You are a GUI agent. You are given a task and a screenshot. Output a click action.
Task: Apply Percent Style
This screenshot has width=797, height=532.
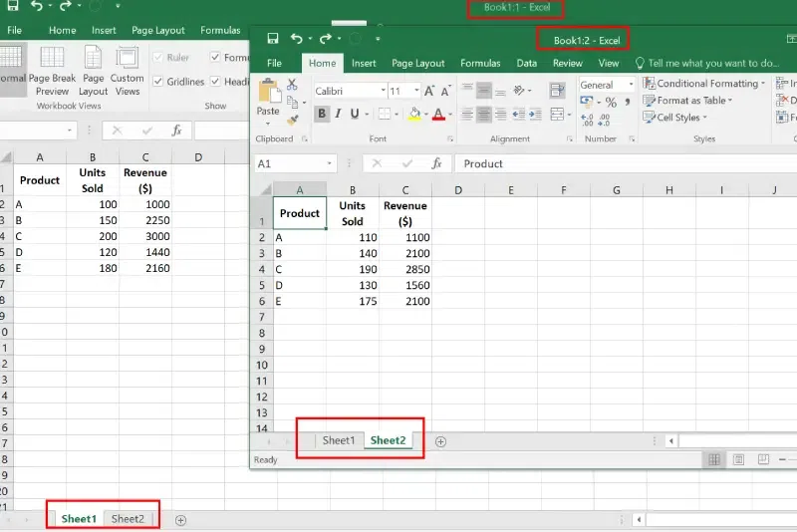click(x=611, y=103)
